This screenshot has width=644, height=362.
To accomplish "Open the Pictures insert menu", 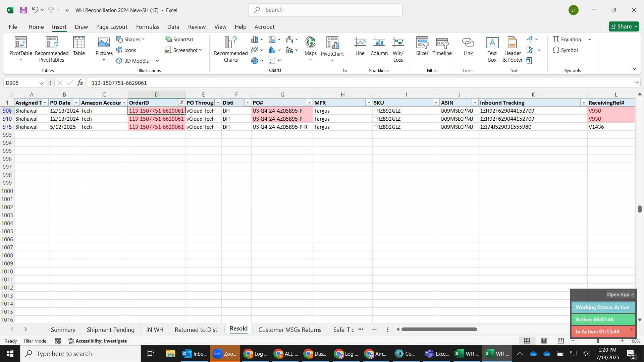I will 104,49.
